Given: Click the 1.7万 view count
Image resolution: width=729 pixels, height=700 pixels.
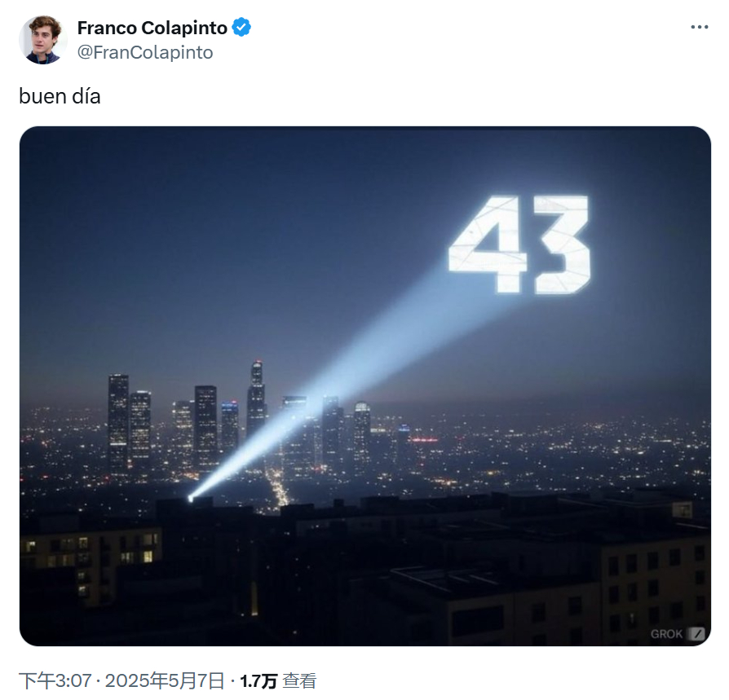Looking at the screenshot, I should tap(258, 681).
